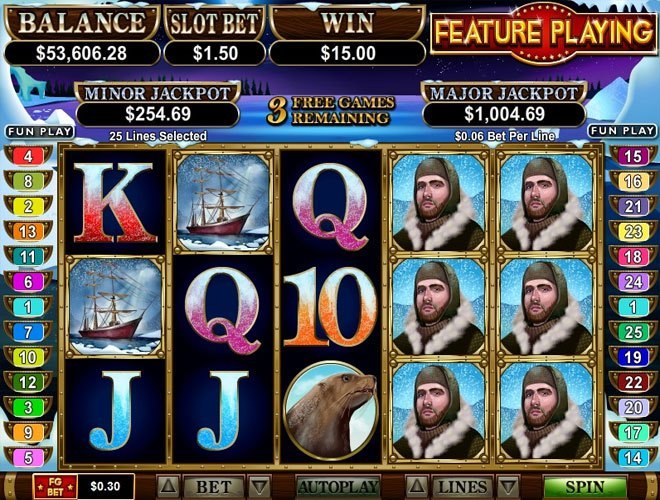Click the Major Jackpot amount display
660x500 pixels.
pyautogui.click(x=504, y=114)
